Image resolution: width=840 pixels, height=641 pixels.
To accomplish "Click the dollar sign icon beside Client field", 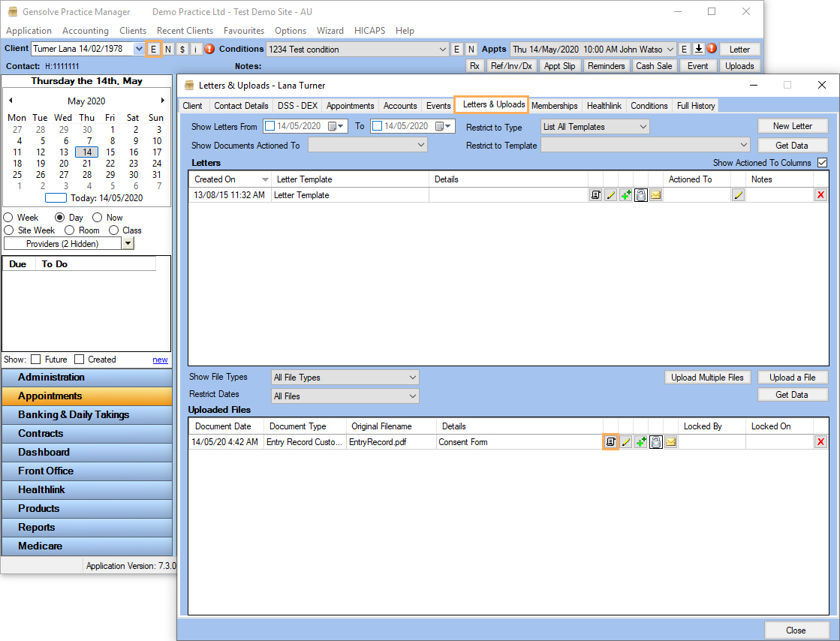I will point(182,50).
